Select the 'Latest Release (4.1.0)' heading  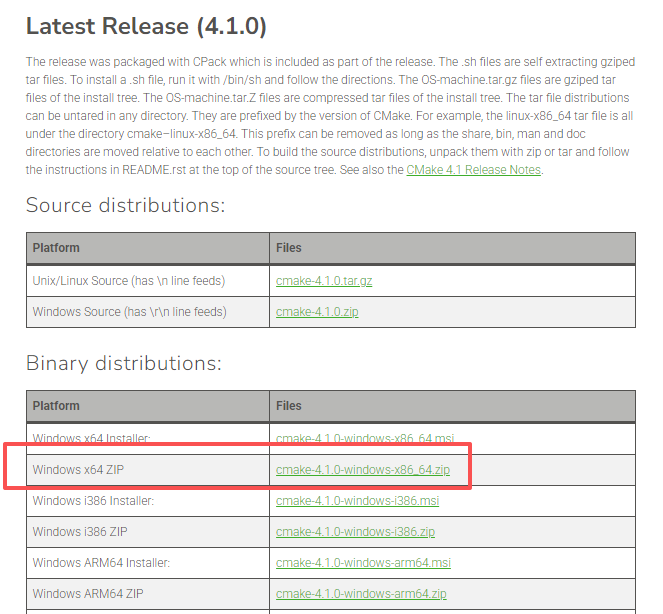(x=146, y=26)
